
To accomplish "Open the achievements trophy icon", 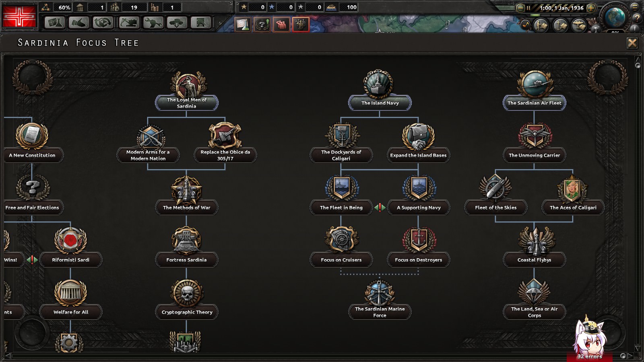I will pos(596,28).
